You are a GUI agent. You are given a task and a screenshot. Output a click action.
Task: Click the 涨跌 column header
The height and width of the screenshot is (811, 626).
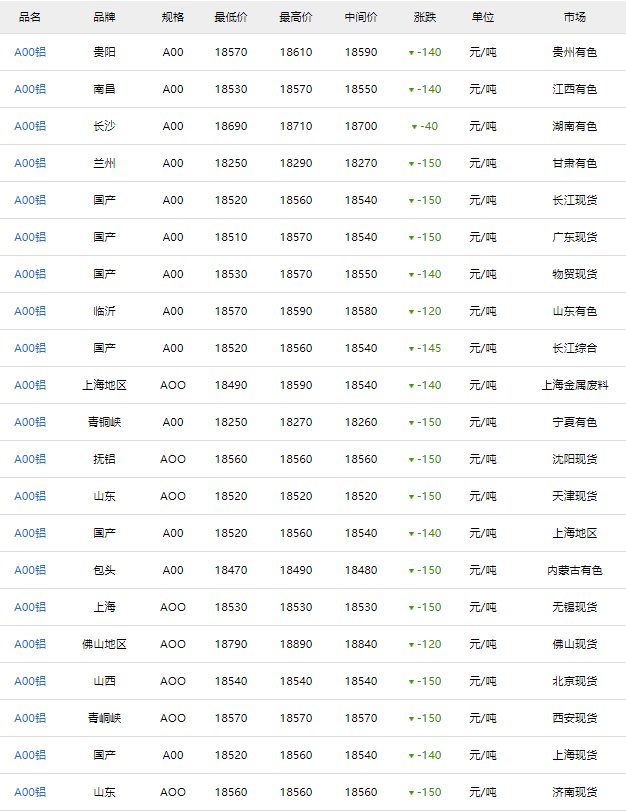[x=425, y=17]
